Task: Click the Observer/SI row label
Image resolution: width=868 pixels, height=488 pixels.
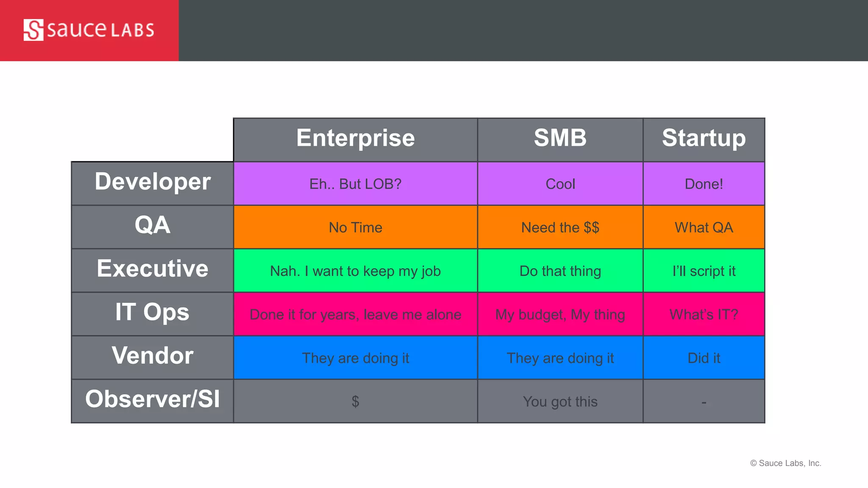Action: click(153, 401)
